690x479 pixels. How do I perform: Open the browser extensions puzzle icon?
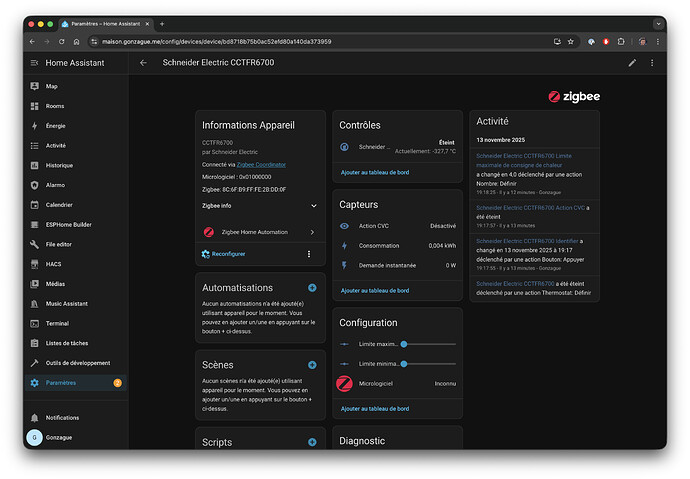click(x=621, y=42)
